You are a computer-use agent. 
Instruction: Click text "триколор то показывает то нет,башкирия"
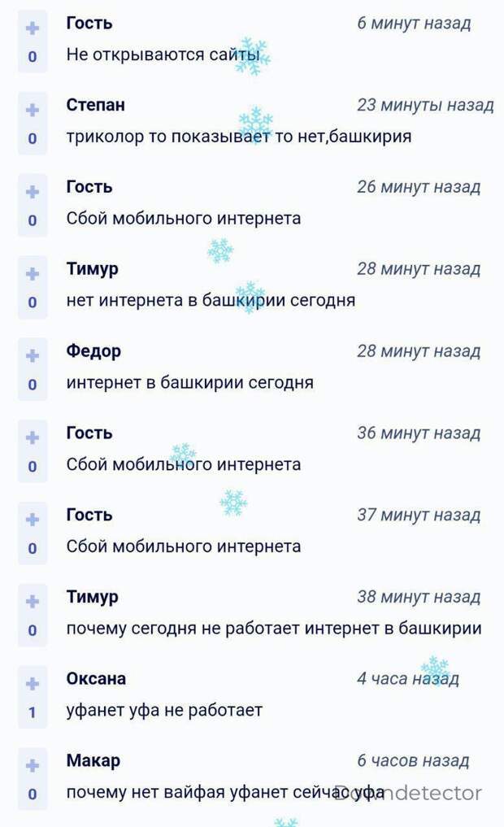(238, 137)
